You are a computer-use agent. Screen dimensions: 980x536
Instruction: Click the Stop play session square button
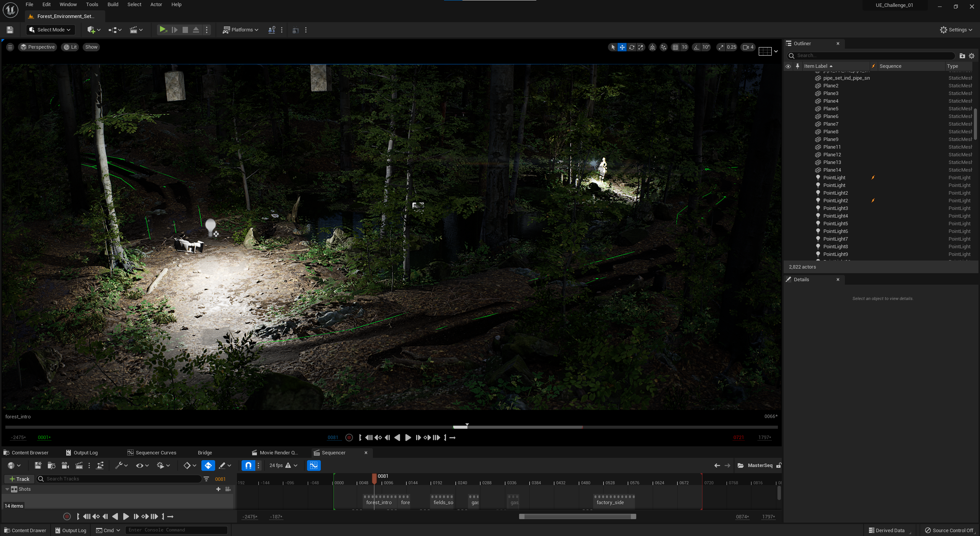point(185,30)
